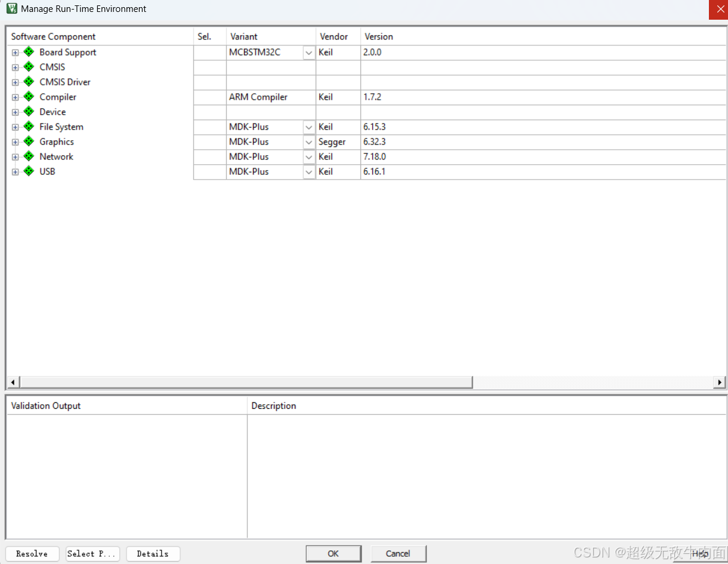Click the Version column header
Viewport: 728px width, 564px height.
coord(543,36)
